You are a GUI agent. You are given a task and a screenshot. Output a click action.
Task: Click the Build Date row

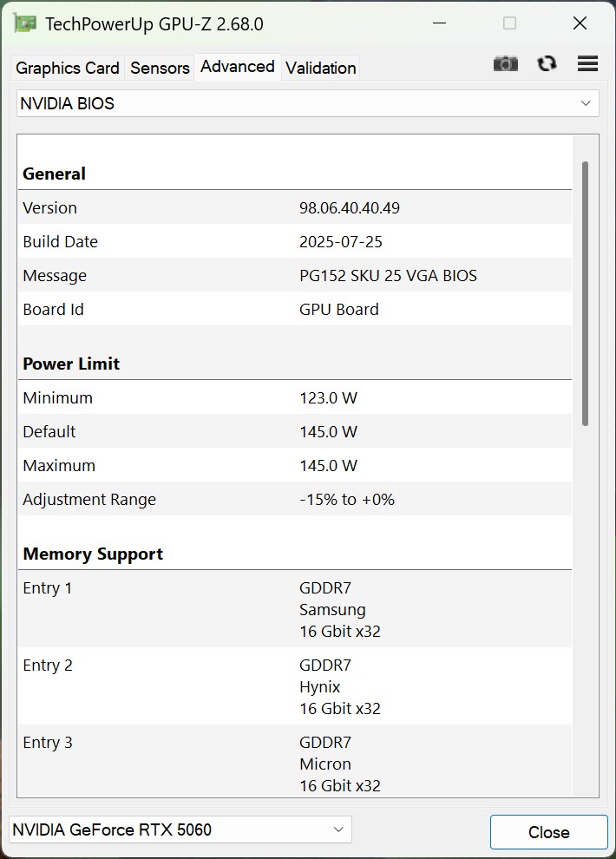point(295,242)
